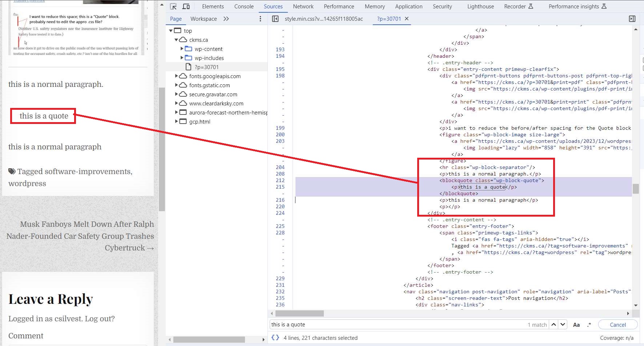The height and width of the screenshot is (346, 644).
Task: Expand the wp-content folder
Action: (182, 49)
